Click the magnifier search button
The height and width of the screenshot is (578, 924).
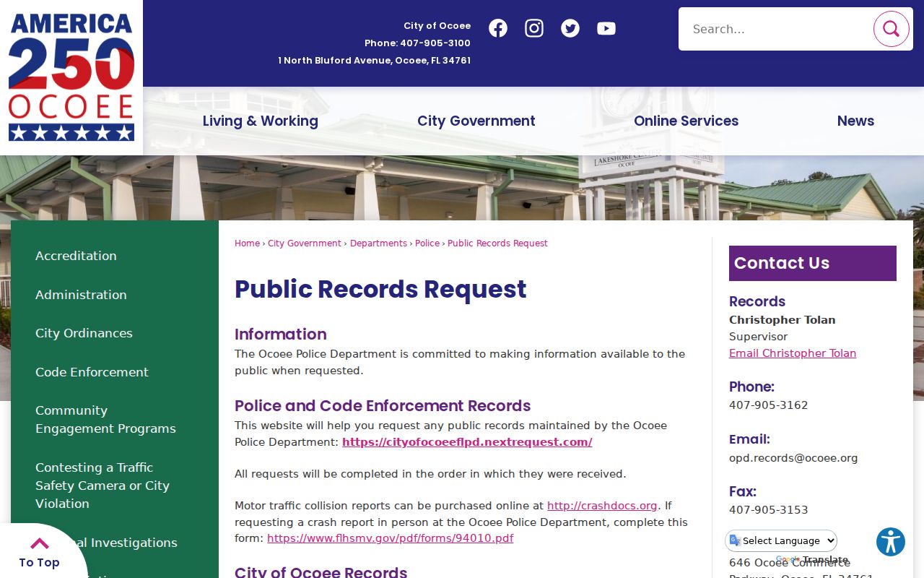891,29
